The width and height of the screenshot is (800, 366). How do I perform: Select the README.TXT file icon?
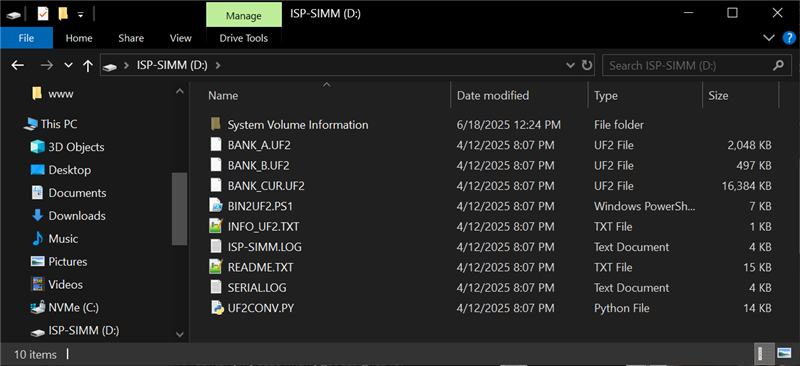[x=216, y=267]
